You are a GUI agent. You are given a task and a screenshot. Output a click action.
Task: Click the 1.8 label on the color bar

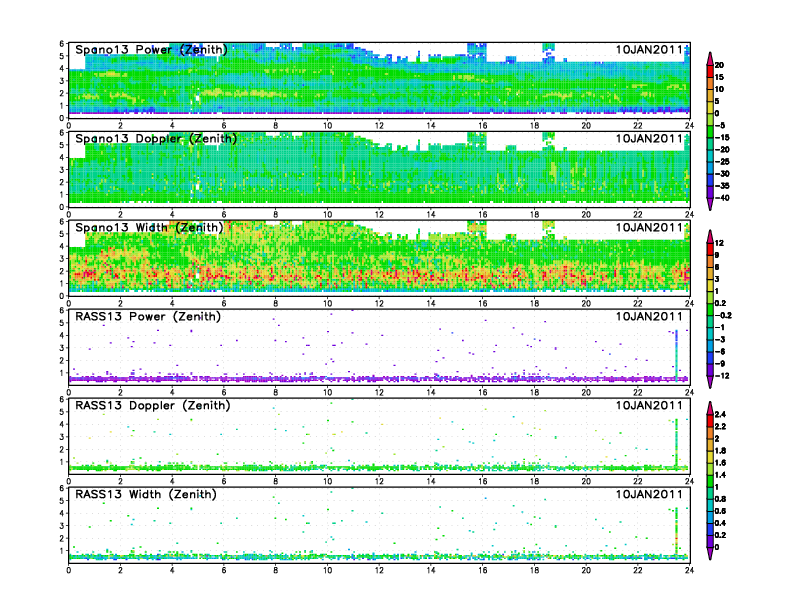720,451
